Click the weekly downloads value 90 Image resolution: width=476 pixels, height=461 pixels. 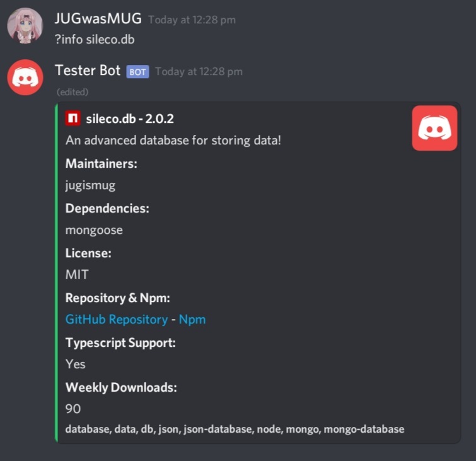pos(73,409)
